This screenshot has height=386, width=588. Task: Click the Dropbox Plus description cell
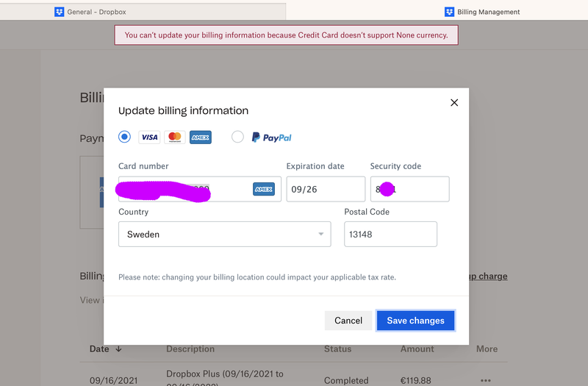[x=225, y=378]
